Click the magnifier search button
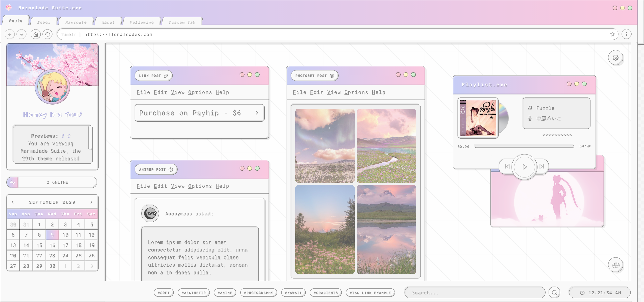 (x=554, y=292)
